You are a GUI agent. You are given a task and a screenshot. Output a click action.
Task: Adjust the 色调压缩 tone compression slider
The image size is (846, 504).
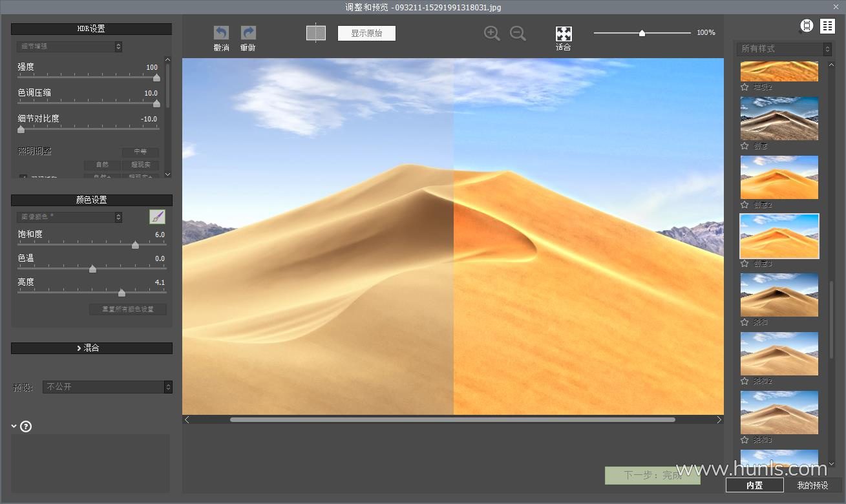tap(156, 103)
